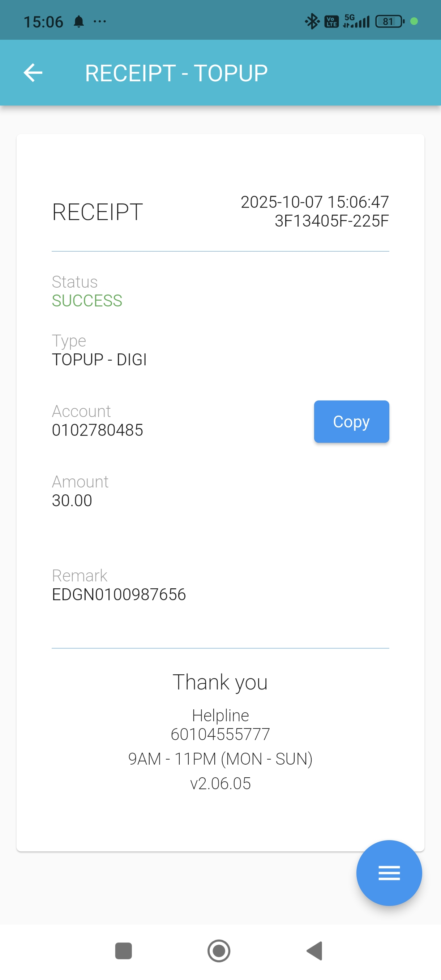This screenshot has height=980, width=441.
Task: Tap the helpline number 60104555777
Action: pyautogui.click(x=220, y=734)
